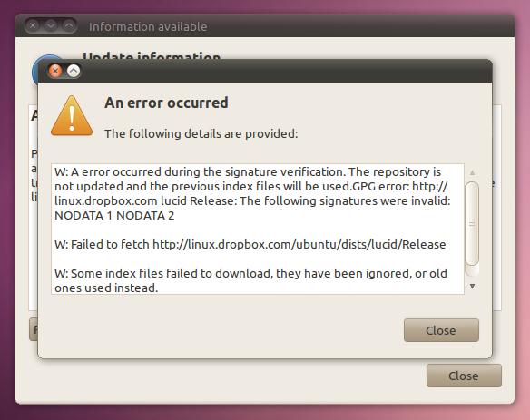Click the 'Information available' window title
This screenshot has height=420, width=530.
click(148, 26)
